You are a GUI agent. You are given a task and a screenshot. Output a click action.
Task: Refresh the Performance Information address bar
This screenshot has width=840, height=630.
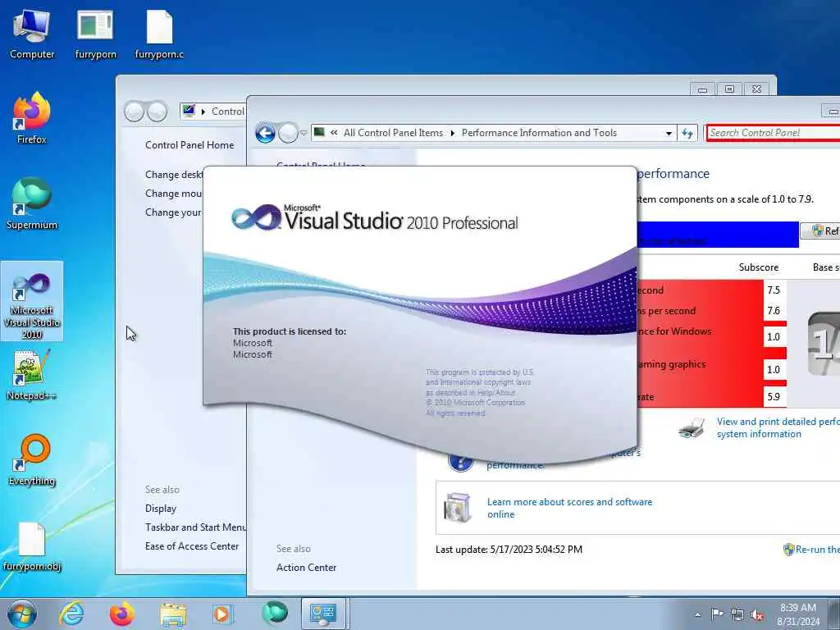point(687,133)
